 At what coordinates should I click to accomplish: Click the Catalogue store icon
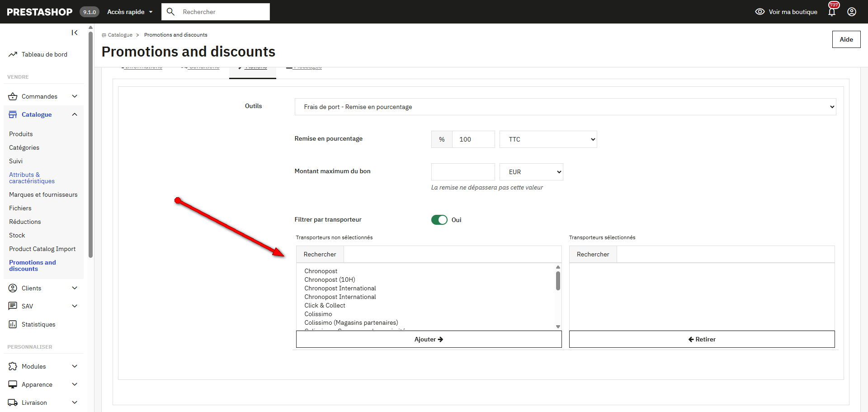[x=13, y=114]
